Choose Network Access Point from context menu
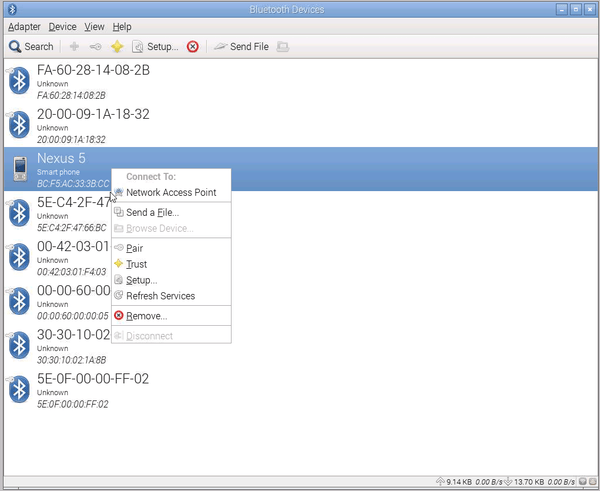600x491 pixels. [x=170, y=192]
